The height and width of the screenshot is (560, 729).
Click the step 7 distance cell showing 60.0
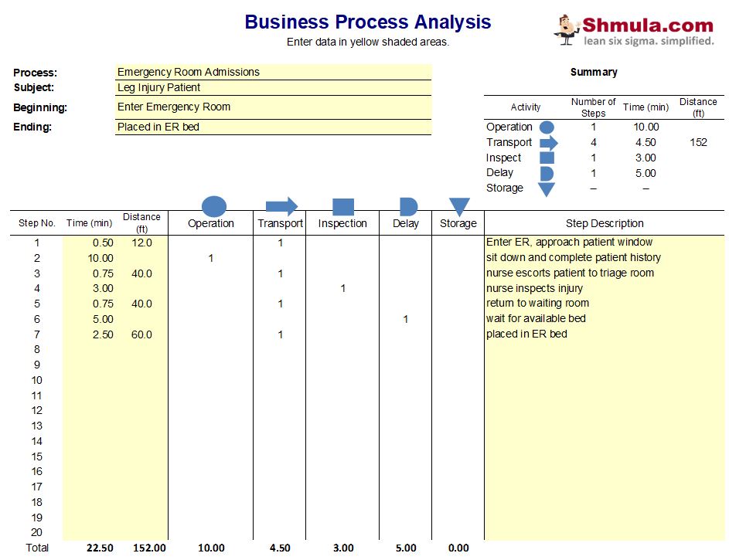[x=141, y=334]
